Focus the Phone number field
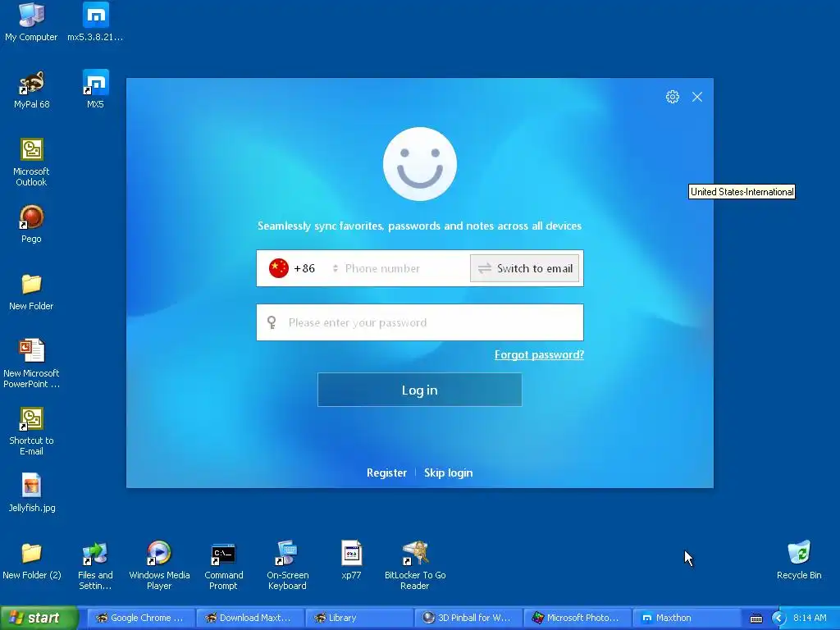 (x=404, y=268)
